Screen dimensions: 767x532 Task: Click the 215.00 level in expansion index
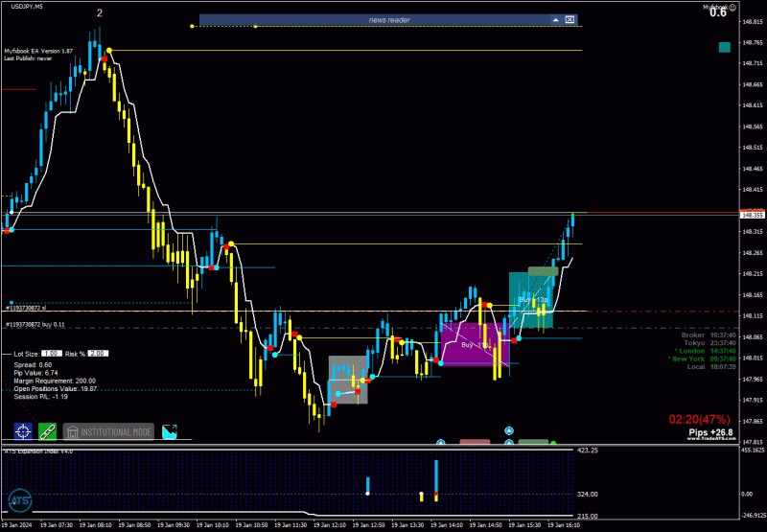(x=588, y=516)
